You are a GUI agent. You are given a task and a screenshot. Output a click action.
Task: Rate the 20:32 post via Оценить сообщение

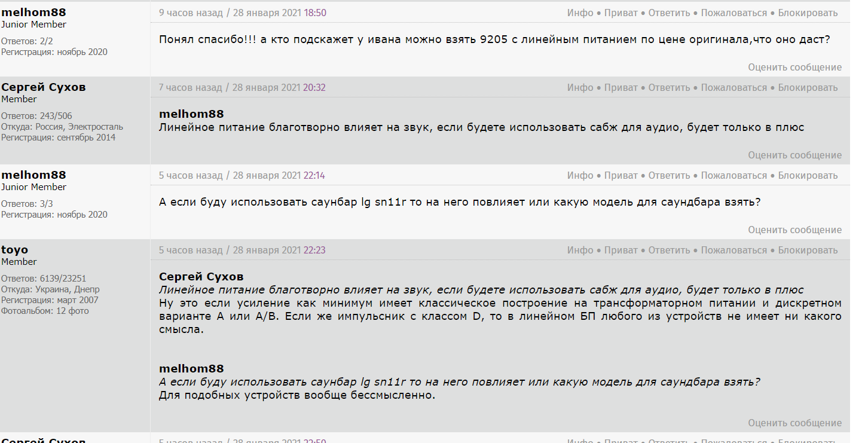pyautogui.click(x=794, y=155)
